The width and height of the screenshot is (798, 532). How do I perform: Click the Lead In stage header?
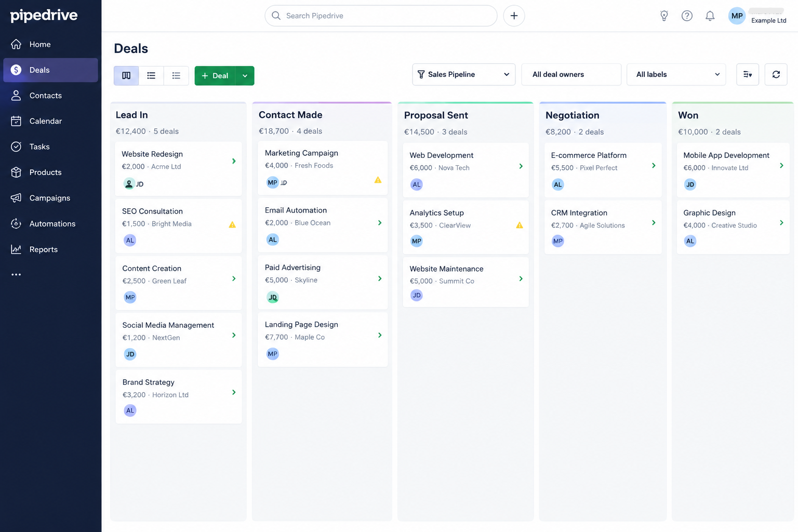tap(131, 115)
